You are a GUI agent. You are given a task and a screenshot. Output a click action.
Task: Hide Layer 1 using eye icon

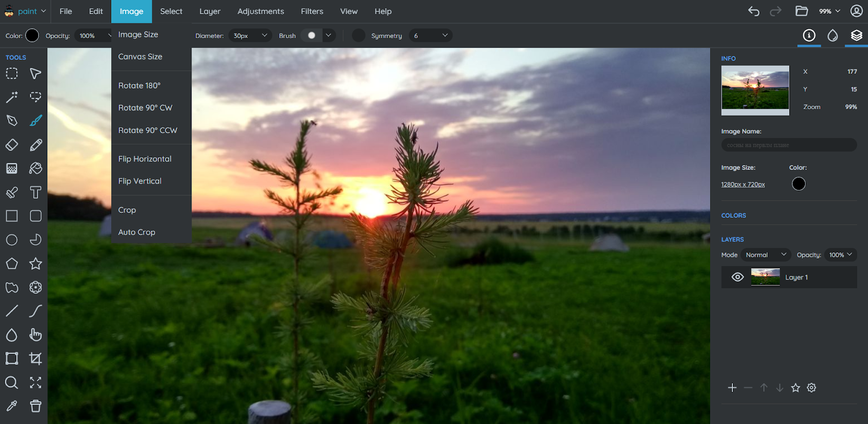737,277
